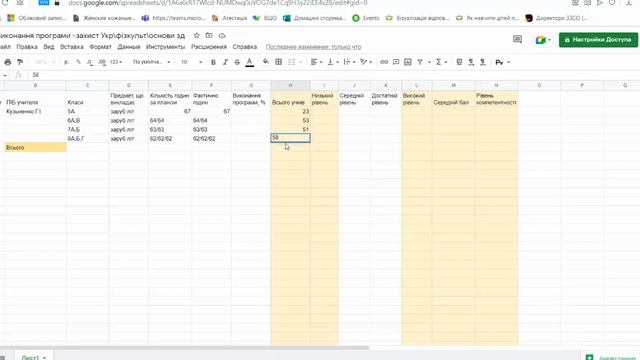Open the input tools Ру dropdown

pos(502,62)
